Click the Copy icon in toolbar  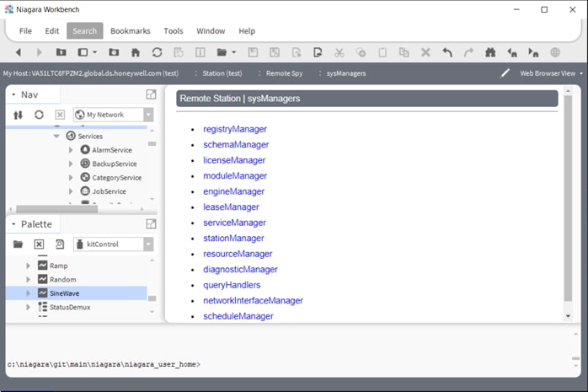pyautogui.click(x=361, y=52)
